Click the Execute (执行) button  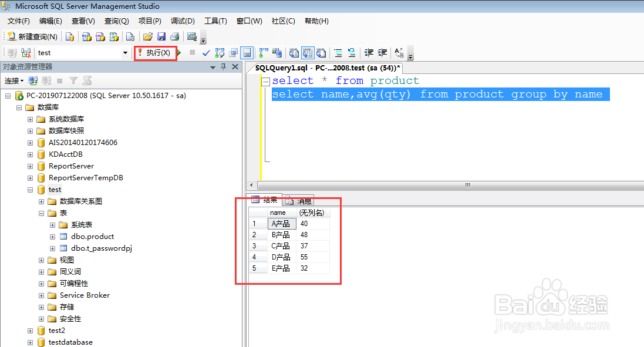[155, 53]
